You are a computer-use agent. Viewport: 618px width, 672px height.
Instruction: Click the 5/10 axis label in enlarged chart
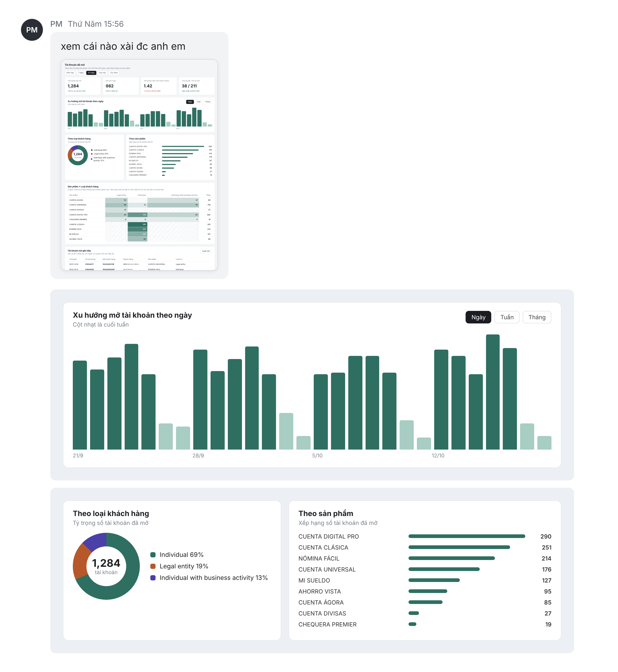pyautogui.click(x=317, y=456)
